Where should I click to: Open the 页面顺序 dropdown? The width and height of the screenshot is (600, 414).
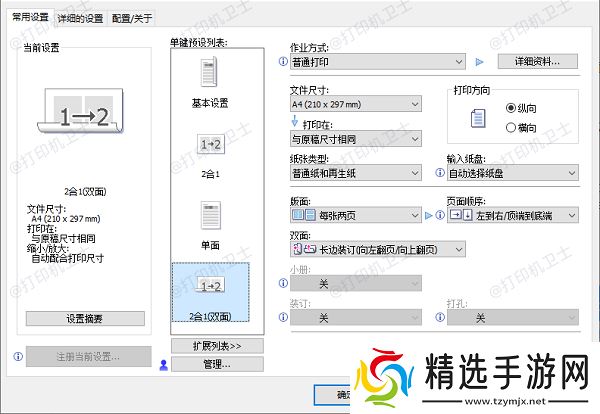(513, 215)
